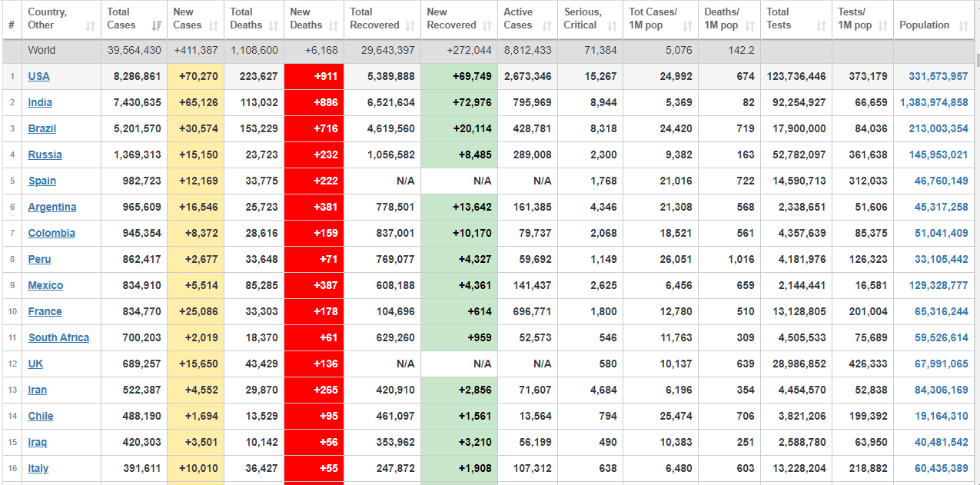Open the South Africa country link
Screen dimensions: 980x485
59,337
